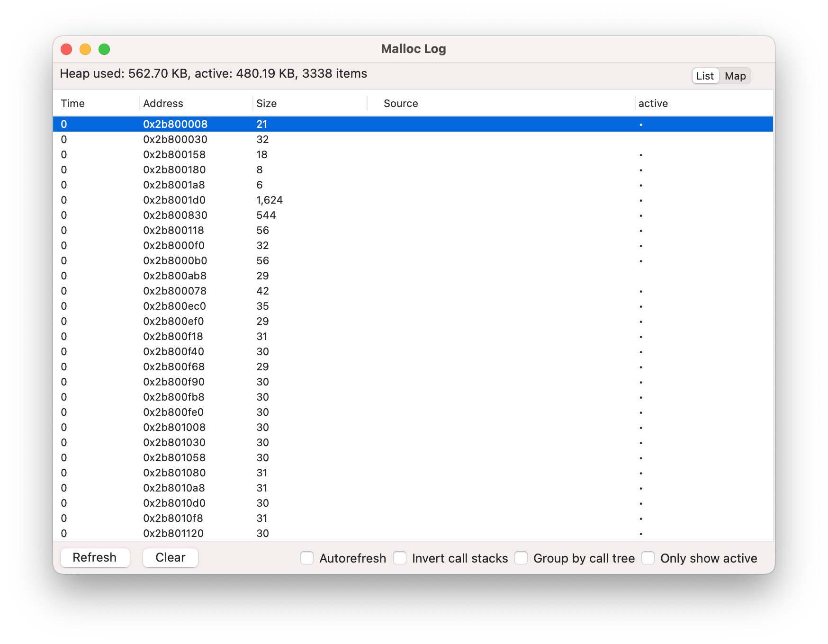
Task: Enable the Autorefresh checkbox
Action: pyautogui.click(x=307, y=558)
